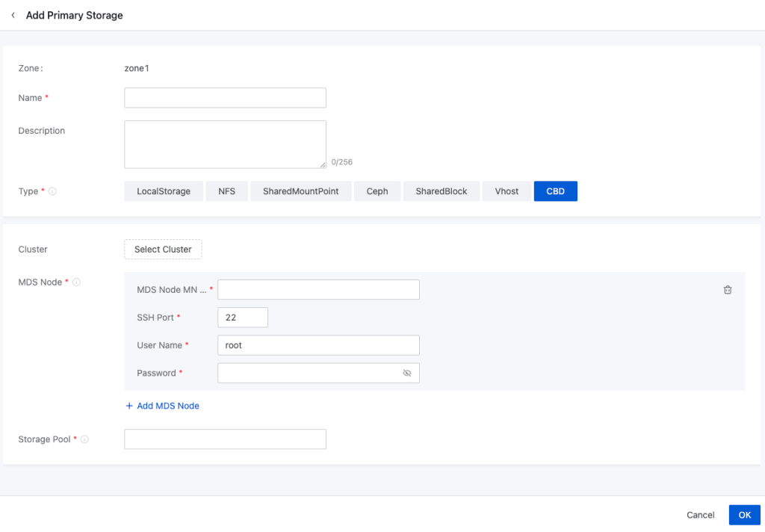Image resolution: width=765 pixels, height=532 pixels.
Task: Pick the Vhost storage type
Action: [507, 191]
